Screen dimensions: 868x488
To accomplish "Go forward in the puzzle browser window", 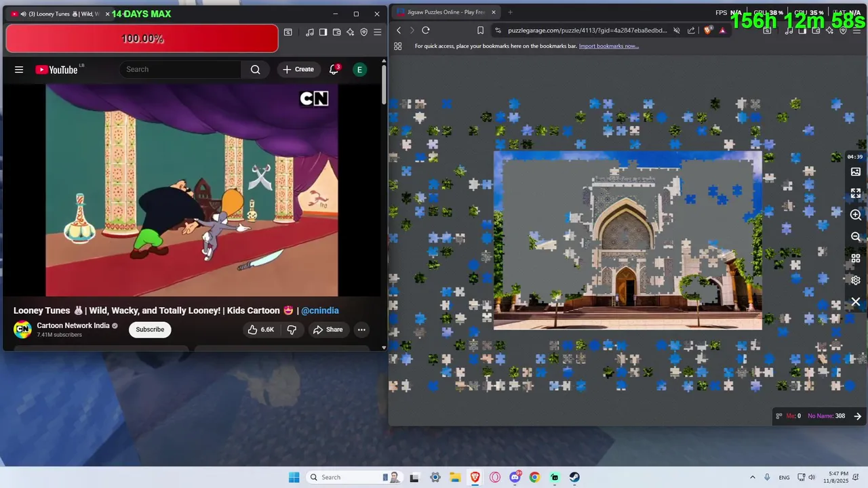I will point(412,30).
